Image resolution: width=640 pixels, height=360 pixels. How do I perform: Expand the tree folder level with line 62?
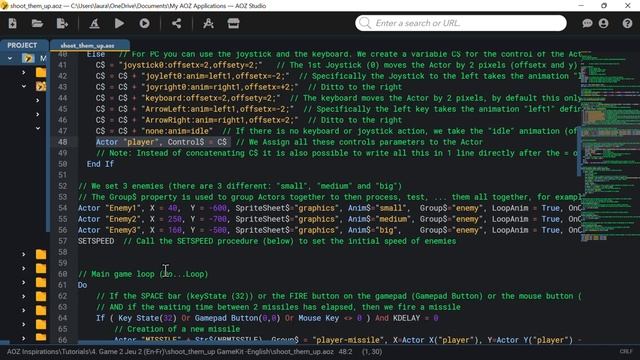(x=24, y=296)
